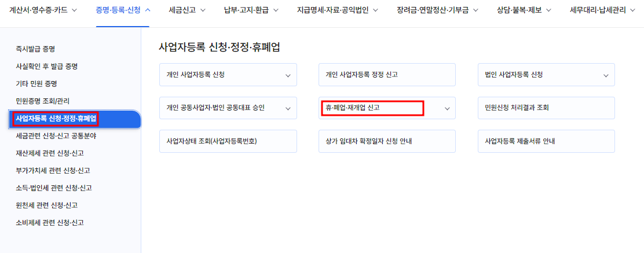Open the 상담·불복·제보 menu
Screen dimensions: 644x253
(524, 10)
